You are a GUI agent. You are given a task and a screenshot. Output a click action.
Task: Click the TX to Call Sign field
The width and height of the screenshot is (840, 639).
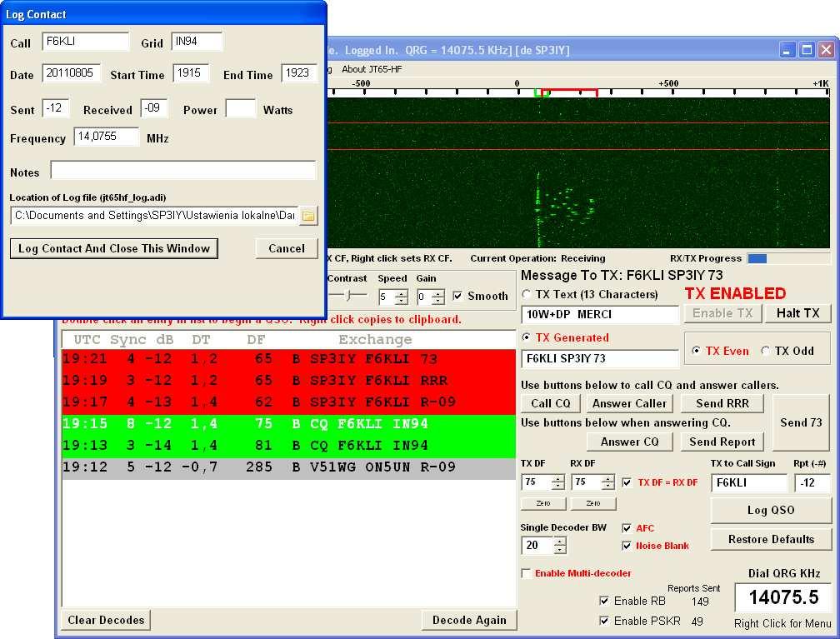pyautogui.click(x=749, y=482)
